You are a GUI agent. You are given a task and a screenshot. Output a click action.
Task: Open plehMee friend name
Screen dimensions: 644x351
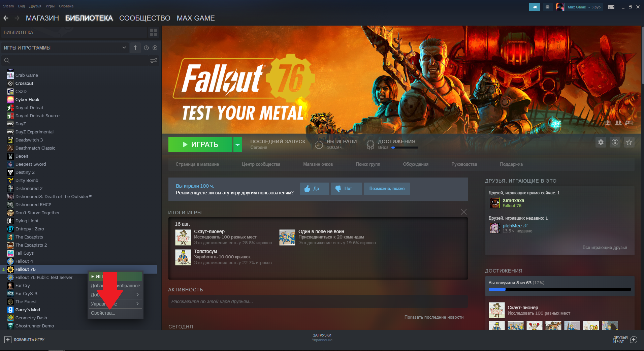click(x=512, y=226)
